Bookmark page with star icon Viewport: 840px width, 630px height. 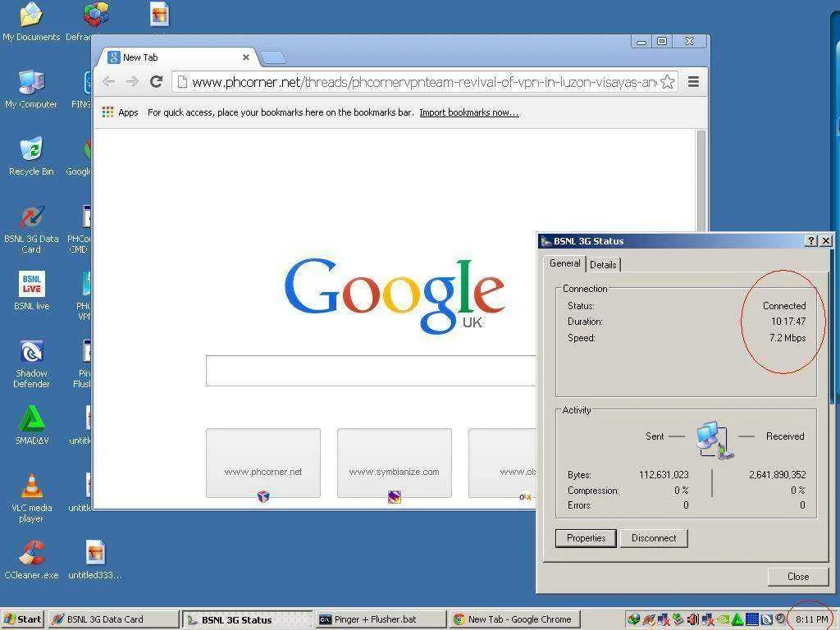667,82
